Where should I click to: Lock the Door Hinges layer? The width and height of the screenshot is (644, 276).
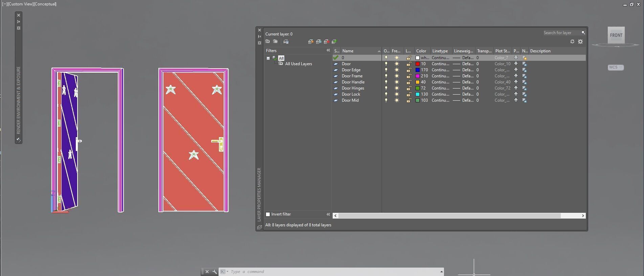tap(409, 88)
